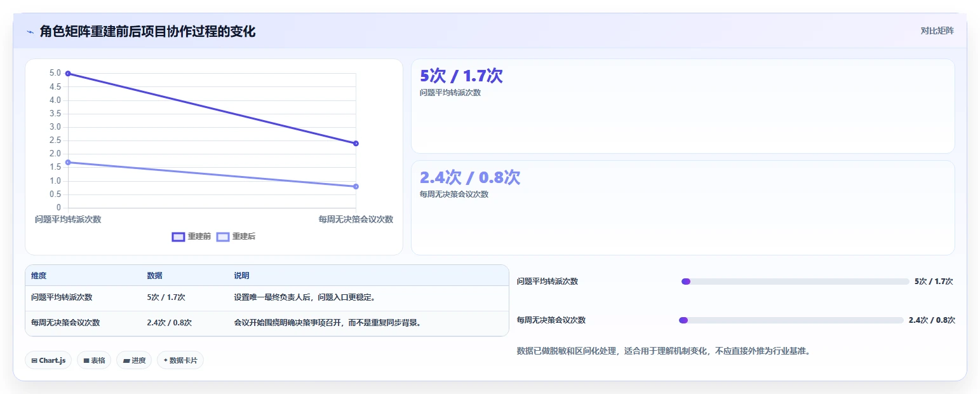Click the 问题平均转派次数 label left of the progress bar
The width and height of the screenshot is (980, 394).
tap(547, 282)
